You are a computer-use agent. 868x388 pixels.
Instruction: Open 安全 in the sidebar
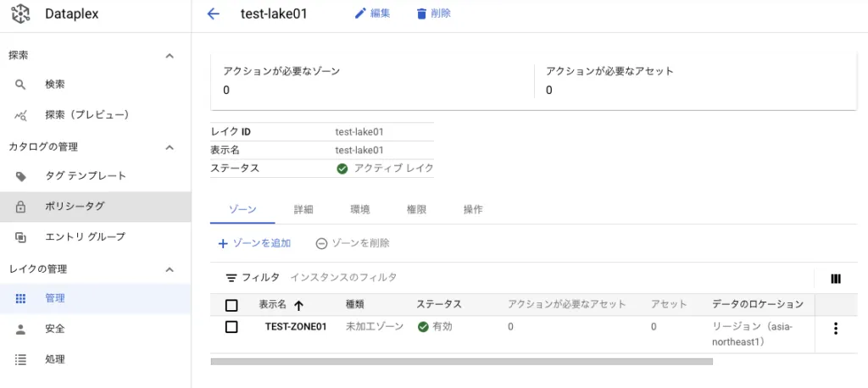(96, 329)
